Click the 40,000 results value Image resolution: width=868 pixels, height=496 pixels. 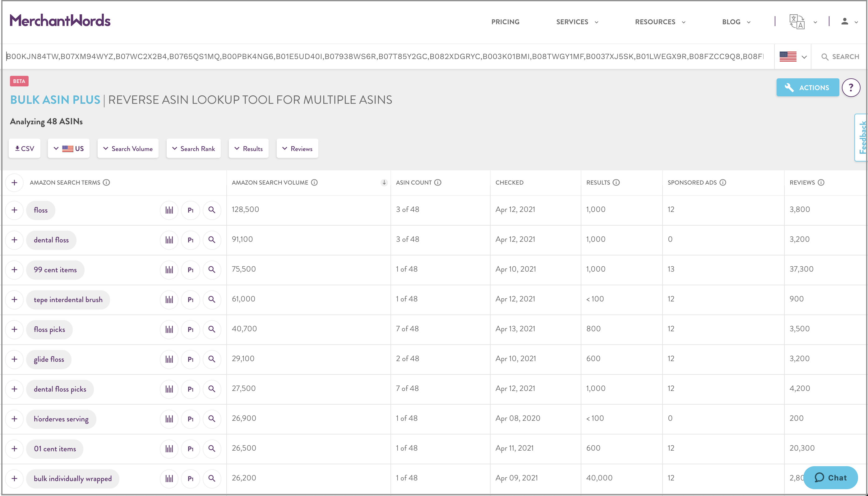click(599, 478)
